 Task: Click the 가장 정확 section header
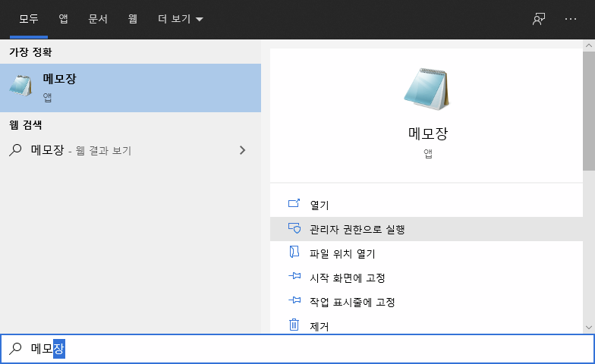[x=30, y=52]
